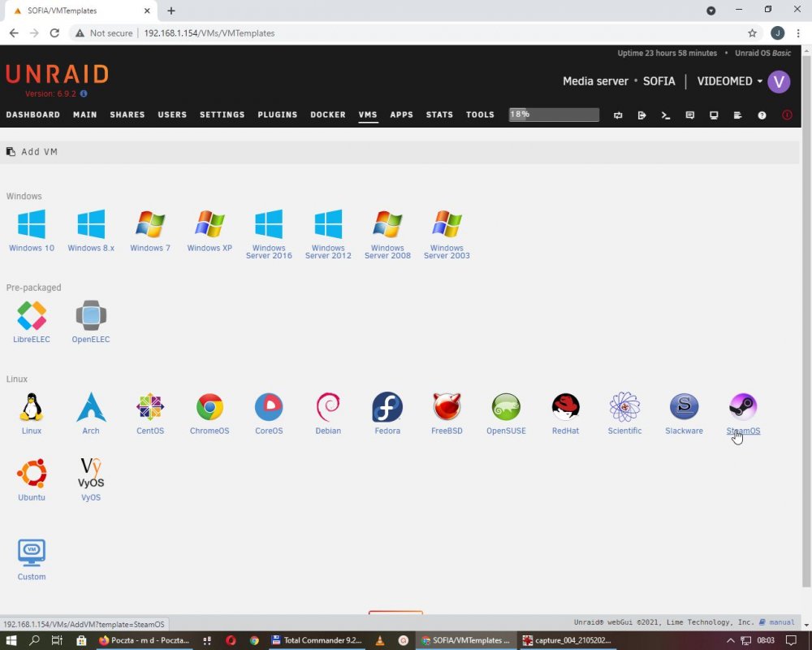Image resolution: width=812 pixels, height=650 pixels.
Task: Pick the Scientific Linux template
Action: [x=624, y=413]
